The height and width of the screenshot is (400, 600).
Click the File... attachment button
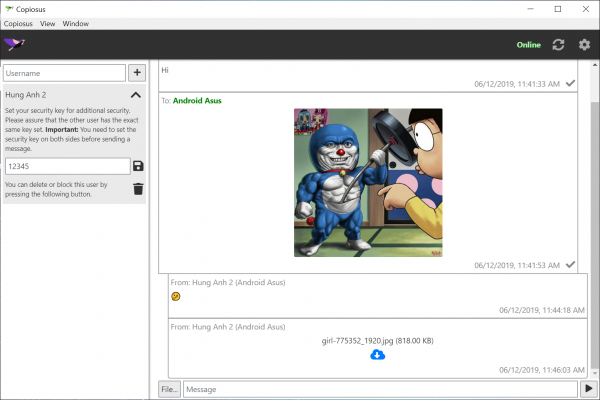tap(170, 389)
